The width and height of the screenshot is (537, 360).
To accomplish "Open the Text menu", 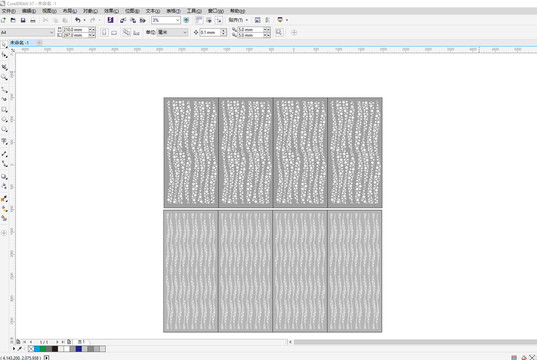I will (153, 11).
